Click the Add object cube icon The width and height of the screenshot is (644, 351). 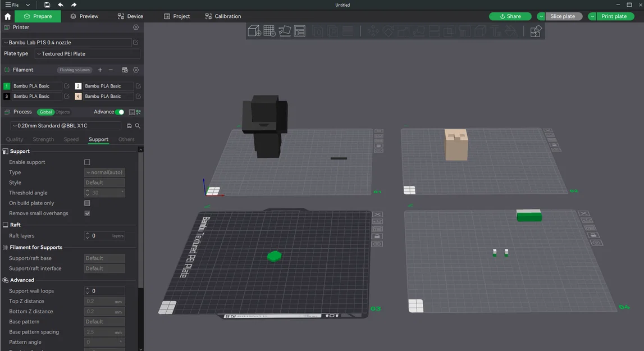point(254,31)
